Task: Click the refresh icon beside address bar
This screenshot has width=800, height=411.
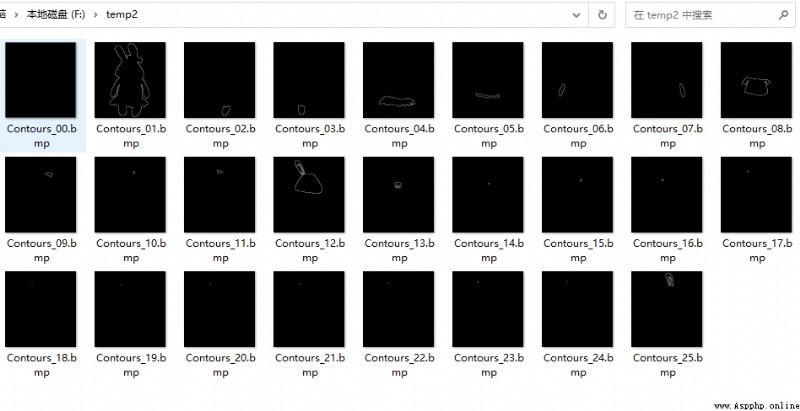Action: [602, 15]
